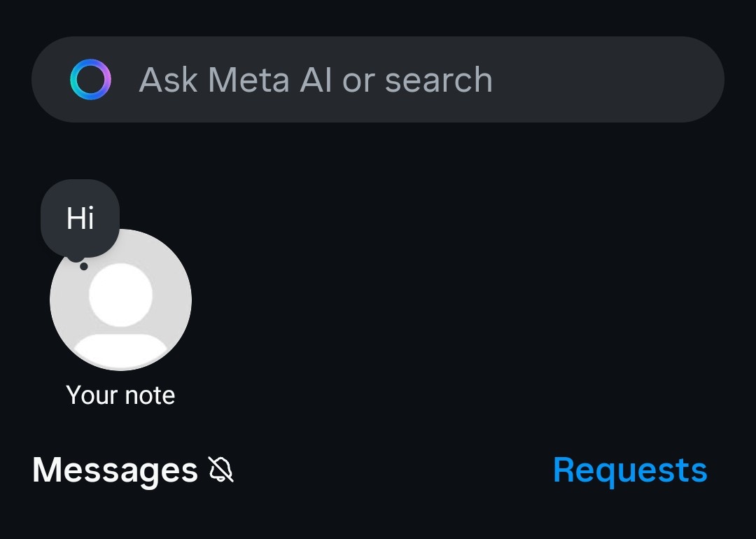Viewport: 756px width, 539px height.
Task: Click the 'Ask Meta AI or search' field
Action: click(378, 80)
